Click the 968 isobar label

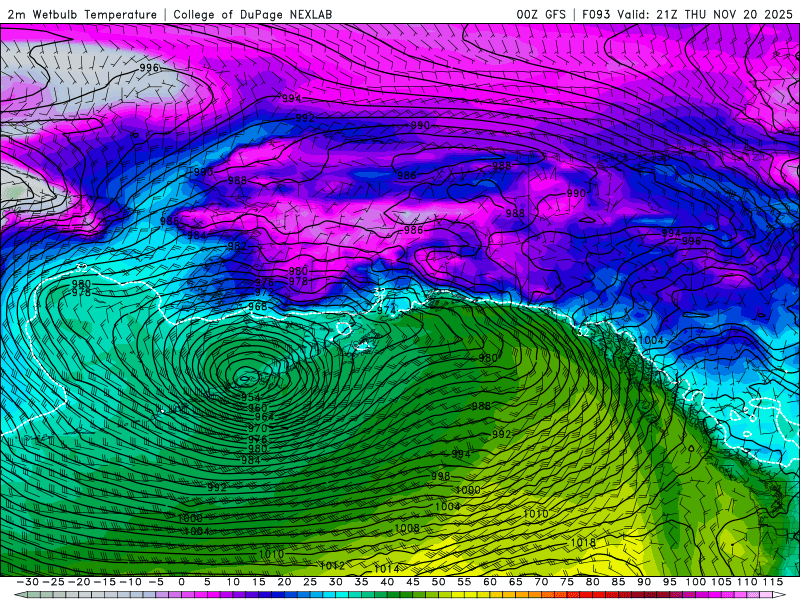click(258, 307)
